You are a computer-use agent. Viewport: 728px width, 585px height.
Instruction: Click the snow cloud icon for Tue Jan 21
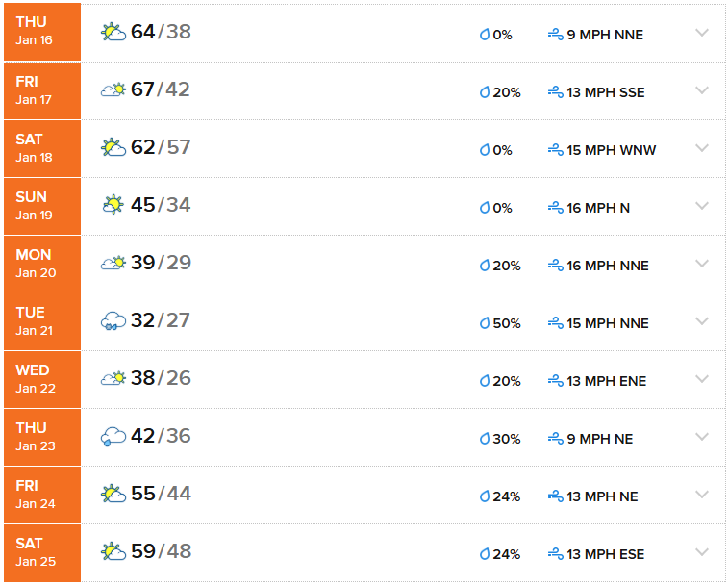click(113, 320)
